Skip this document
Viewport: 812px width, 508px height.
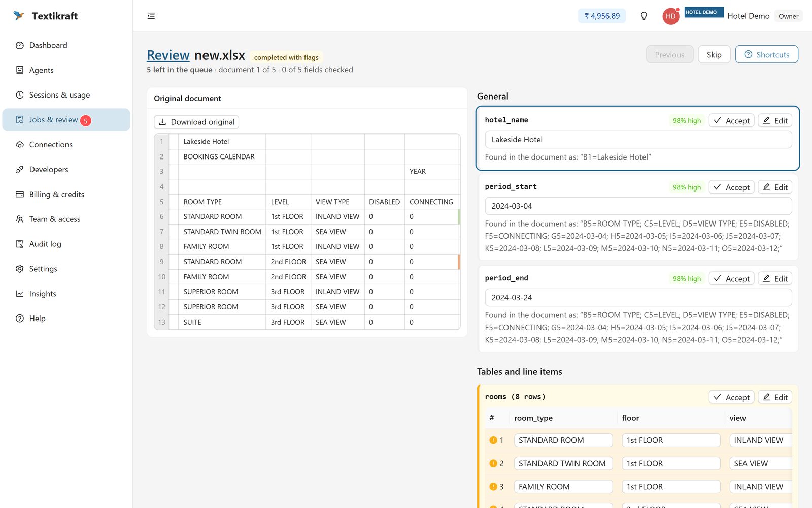pyautogui.click(x=714, y=54)
